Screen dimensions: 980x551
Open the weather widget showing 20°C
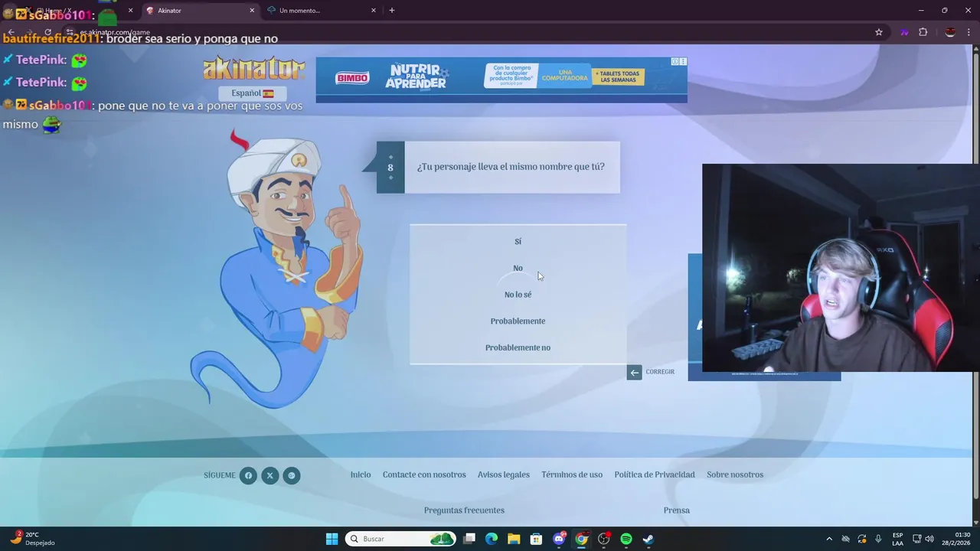32,539
